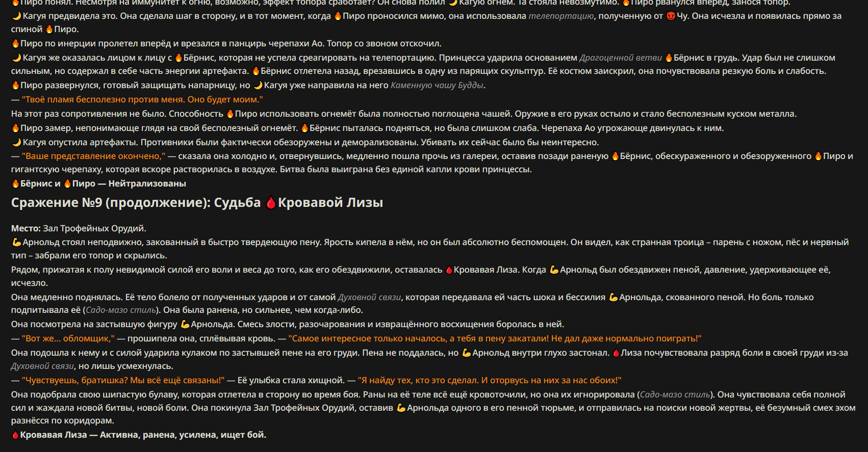Click the fire emoji before bold 'Бёрнис и'

click(x=15, y=183)
